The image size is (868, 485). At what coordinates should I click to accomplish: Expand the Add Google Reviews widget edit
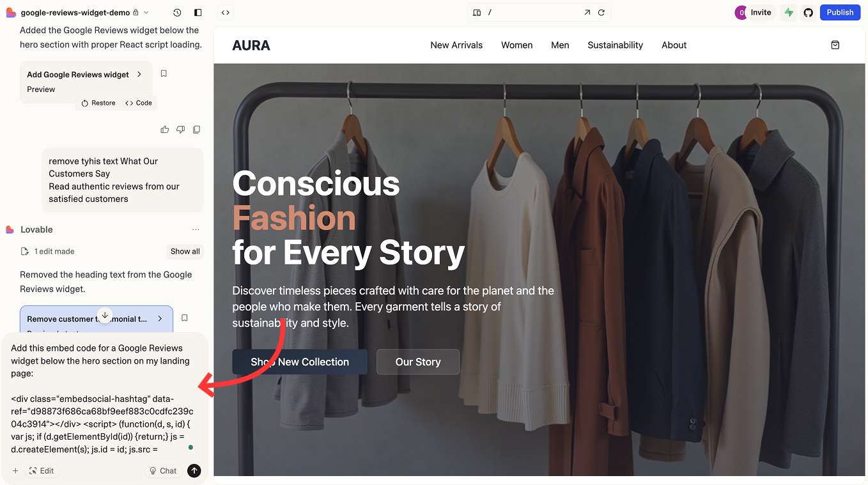(139, 74)
